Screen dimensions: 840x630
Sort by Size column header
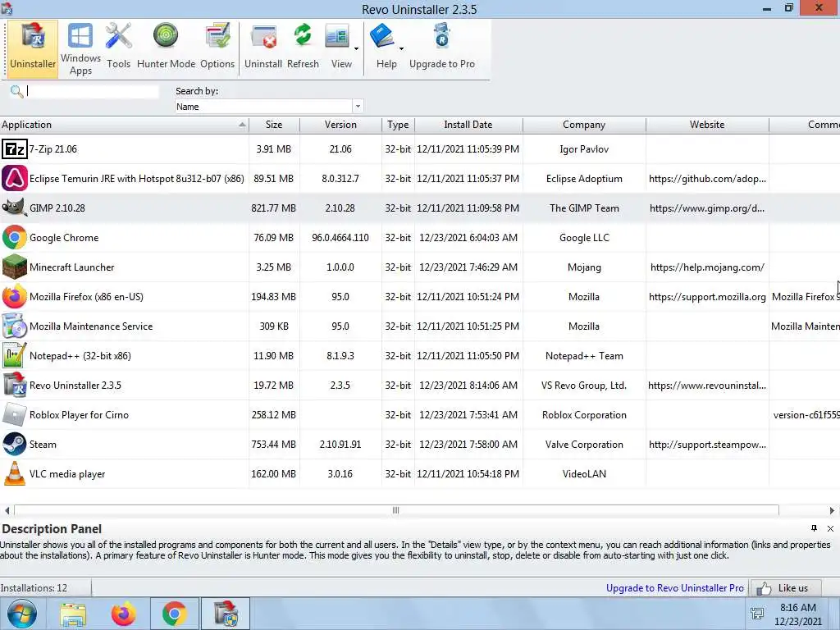(274, 125)
